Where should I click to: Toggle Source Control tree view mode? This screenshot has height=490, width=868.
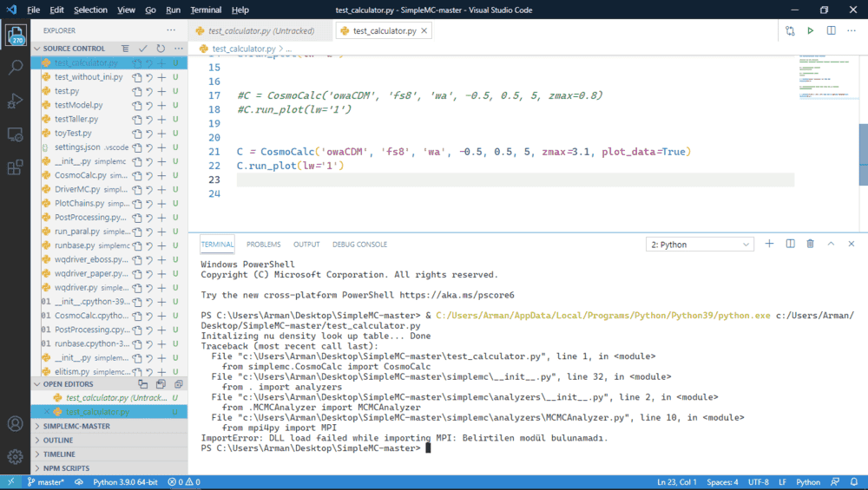tap(125, 49)
